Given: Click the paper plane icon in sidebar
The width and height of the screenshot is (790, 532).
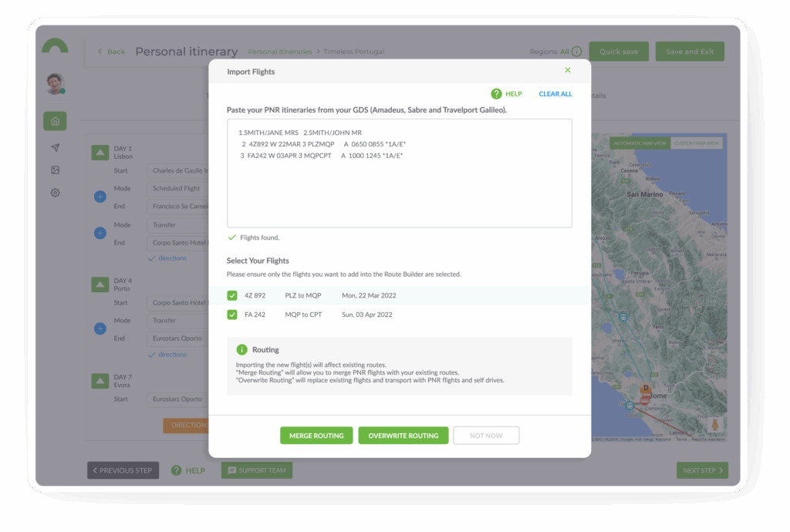Looking at the screenshot, I should pos(55,147).
